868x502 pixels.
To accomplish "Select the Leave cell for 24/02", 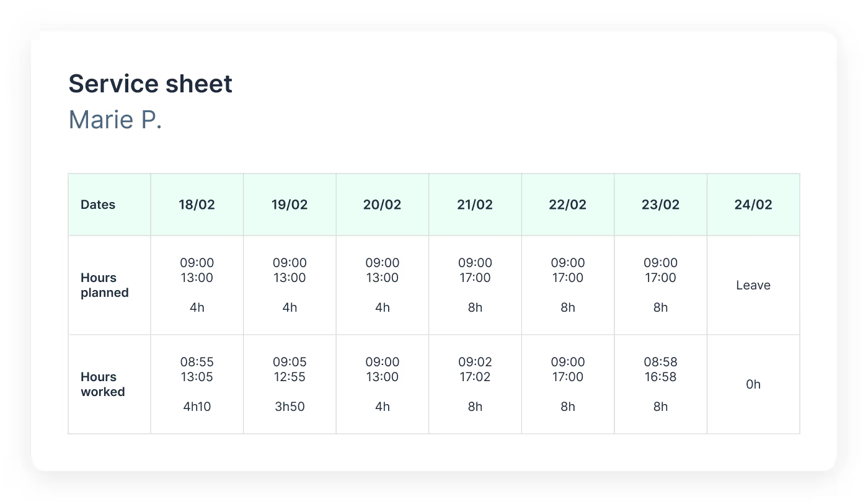I will click(x=753, y=285).
